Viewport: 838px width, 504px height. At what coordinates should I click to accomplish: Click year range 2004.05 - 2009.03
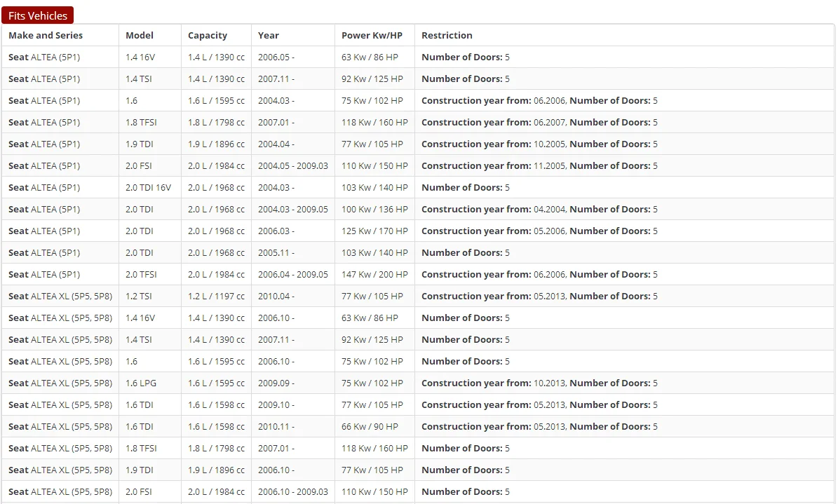pos(293,165)
